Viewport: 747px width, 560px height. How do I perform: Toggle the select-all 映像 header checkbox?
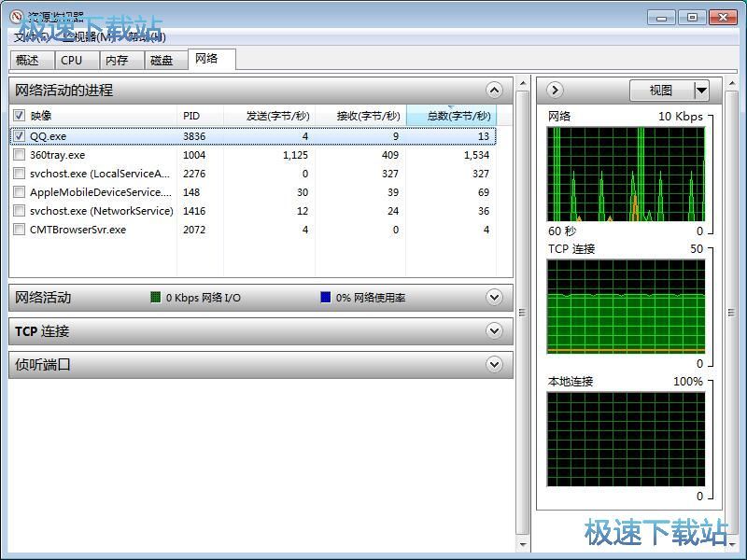(x=19, y=116)
